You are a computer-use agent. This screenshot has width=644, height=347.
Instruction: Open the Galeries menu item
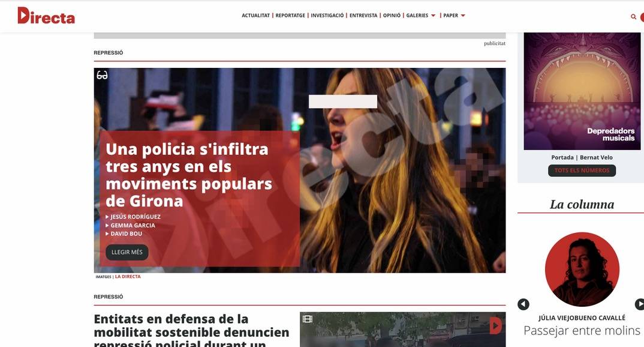417,16
